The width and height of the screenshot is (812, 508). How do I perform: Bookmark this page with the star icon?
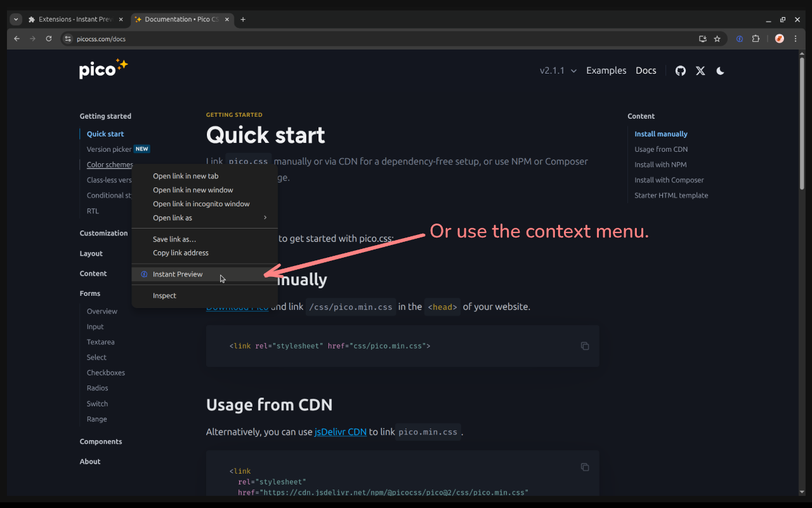pos(717,39)
